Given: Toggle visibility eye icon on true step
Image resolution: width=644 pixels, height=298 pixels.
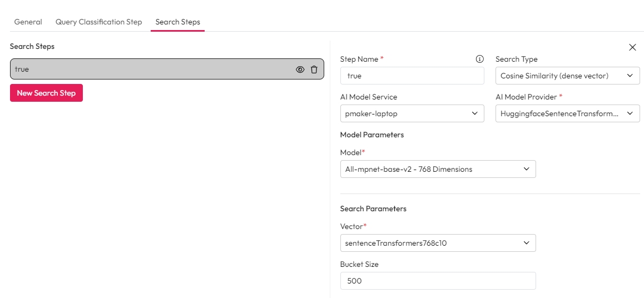Looking at the screenshot, I should tap(300, 69).
